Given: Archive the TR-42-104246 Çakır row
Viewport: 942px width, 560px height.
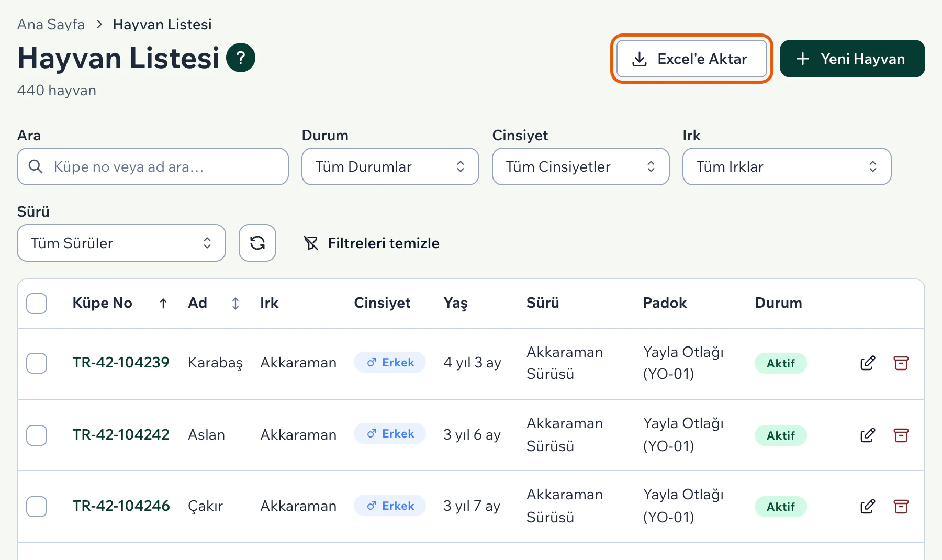Looking at the screenshot, I should [x=901, y=507].
